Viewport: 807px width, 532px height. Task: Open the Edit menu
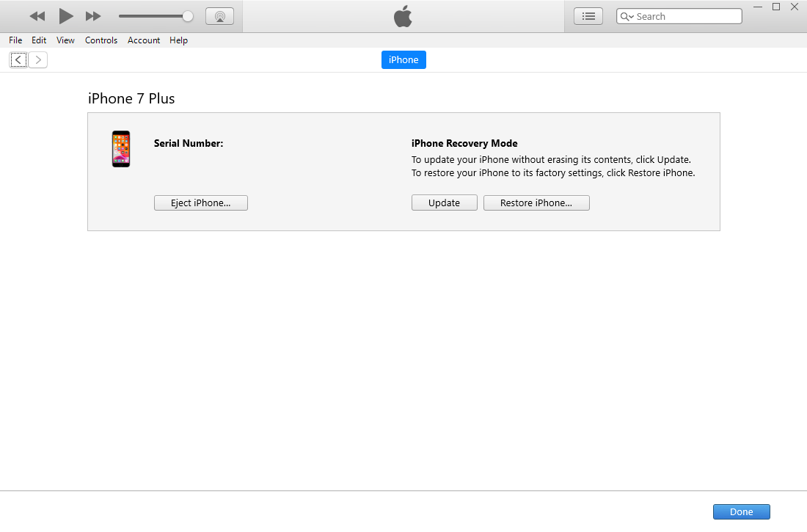point(39,40)
